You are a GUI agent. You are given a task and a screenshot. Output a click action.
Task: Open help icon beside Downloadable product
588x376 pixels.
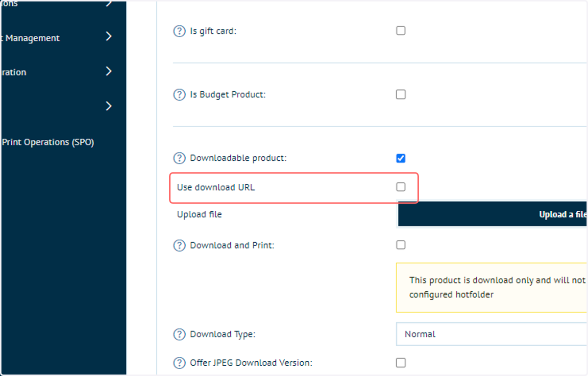(x=179, y=158)
